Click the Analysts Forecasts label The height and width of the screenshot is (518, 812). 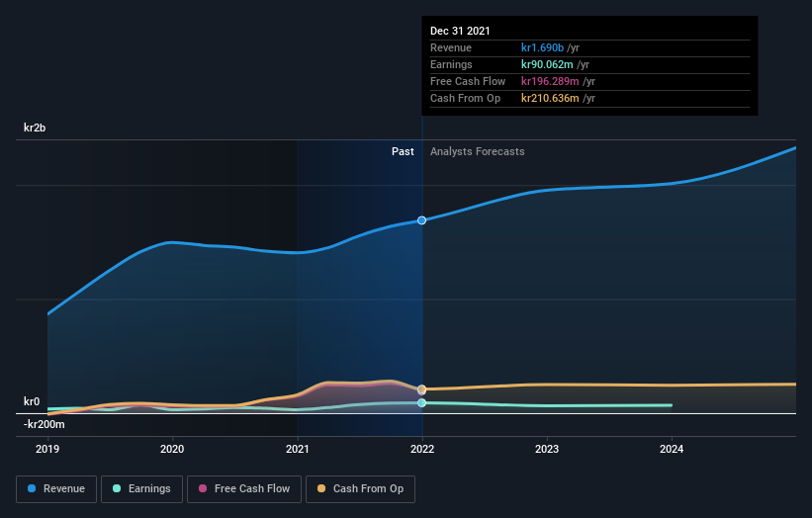(478, 151)
